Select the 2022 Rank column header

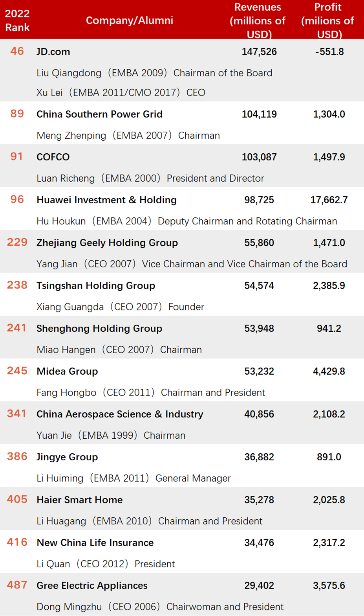[17, 20]
